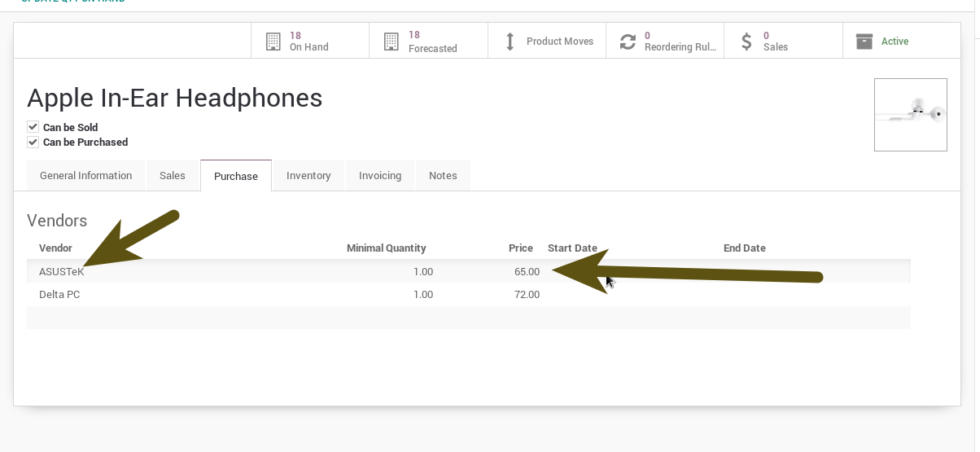Image resolution: width=980 pixels, height=452 pixels.
Task: Click the Active archive box icon
Action: coord(864,42)
